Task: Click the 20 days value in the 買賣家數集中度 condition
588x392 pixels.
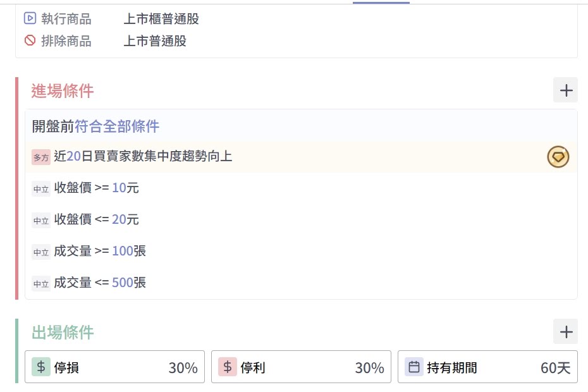Action: 73,156
